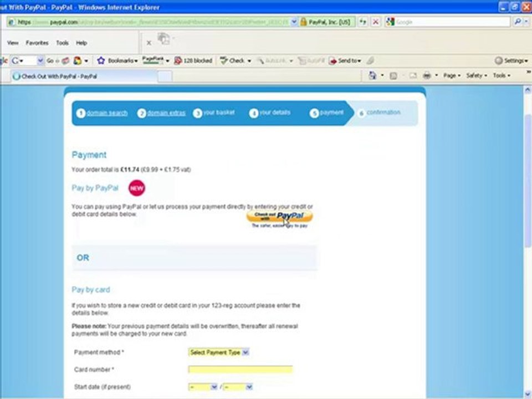Open the Start date year dropdown
Viewport: 532px width, 399px height.
click(238, 387)
